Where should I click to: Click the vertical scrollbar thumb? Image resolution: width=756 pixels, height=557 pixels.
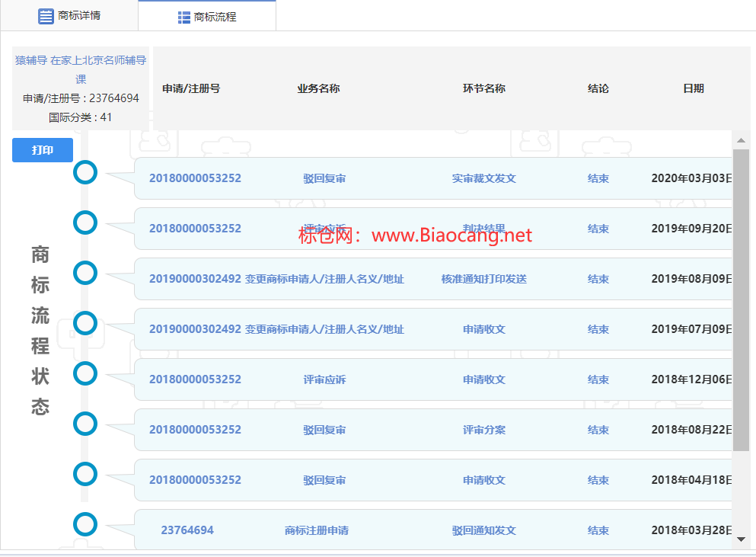pos(741,300)
